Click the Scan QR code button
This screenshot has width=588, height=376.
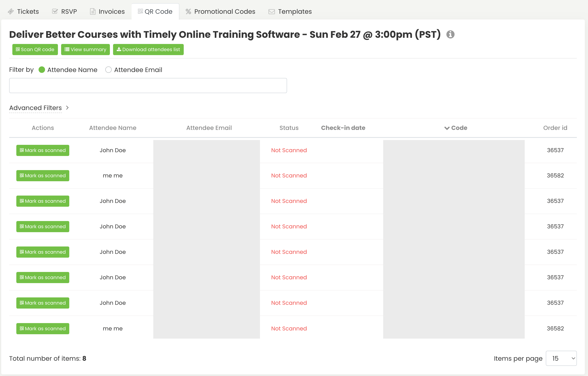[x=35, y=50]
